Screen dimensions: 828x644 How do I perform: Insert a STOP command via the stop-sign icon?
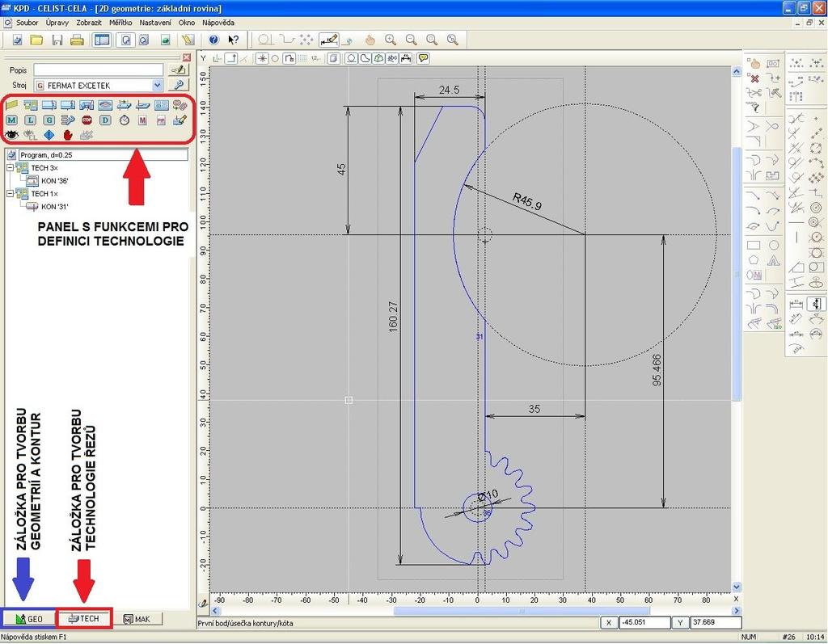87,120
